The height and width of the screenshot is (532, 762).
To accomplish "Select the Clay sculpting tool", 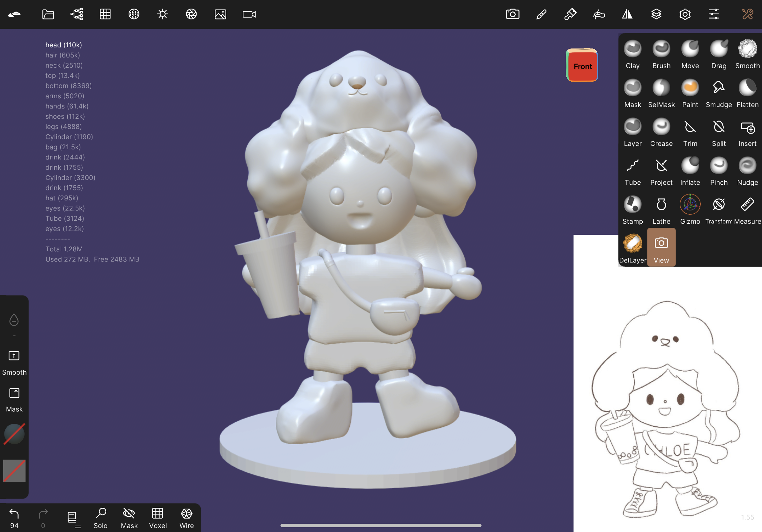I will click(632, 55).
